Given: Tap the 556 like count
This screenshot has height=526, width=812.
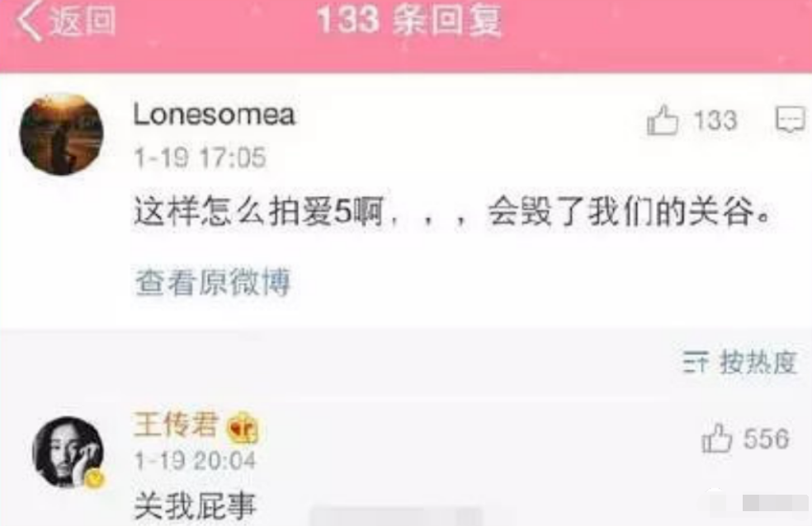Looking at the screenshot, I should click(x=767, y=439).
